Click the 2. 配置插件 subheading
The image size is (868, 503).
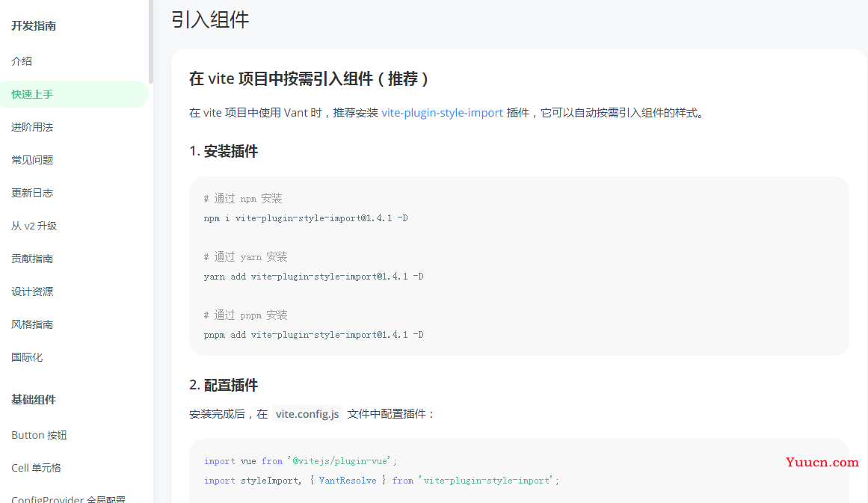(x=224, y=385)
